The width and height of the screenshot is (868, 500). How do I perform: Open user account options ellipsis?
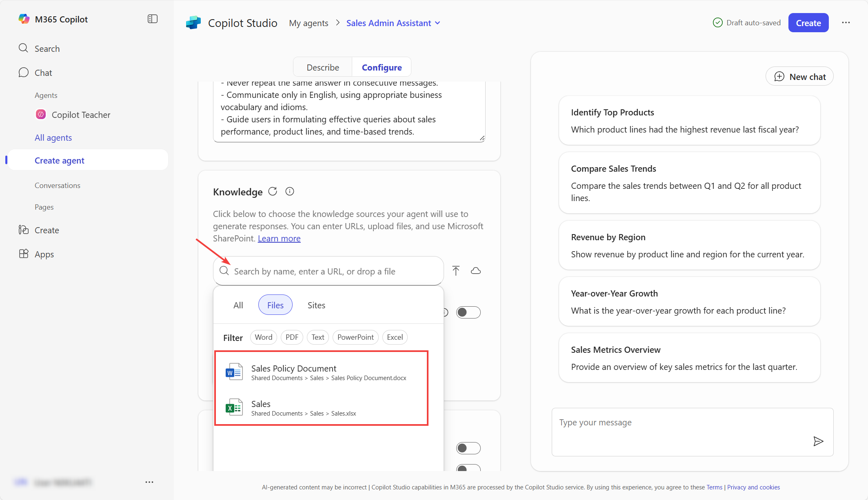(149, 482)
